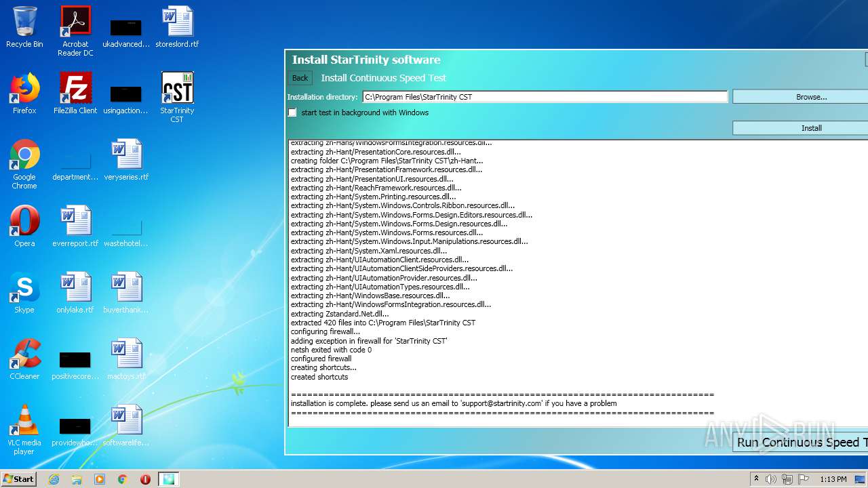The height and width of the screenshot is (488, 868).
Task: Select mactoys.rtf document icon
Action: point(126,359)
